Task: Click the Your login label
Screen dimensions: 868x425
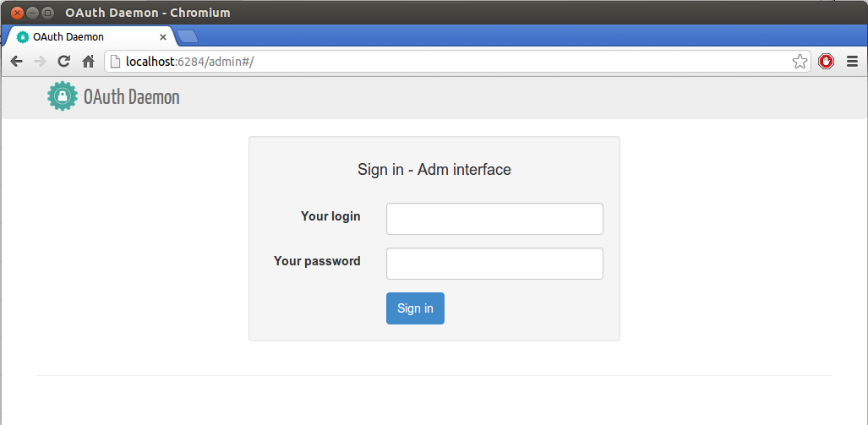Action: [x=330, y=216]
